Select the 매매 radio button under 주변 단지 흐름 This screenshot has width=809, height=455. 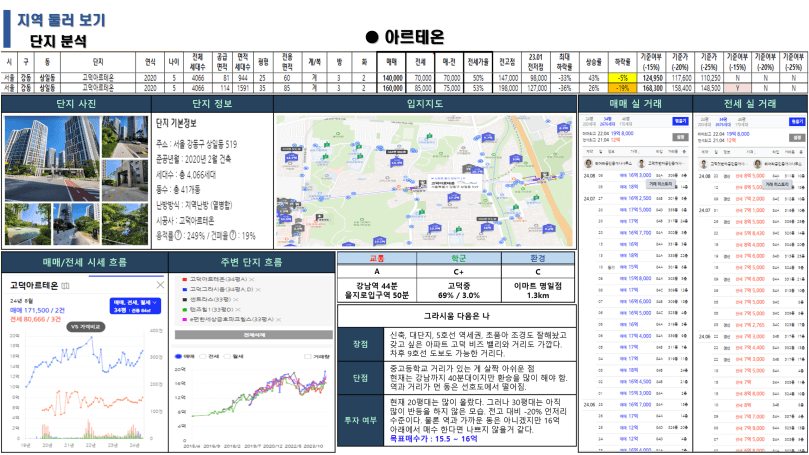(x=179, y=356)
